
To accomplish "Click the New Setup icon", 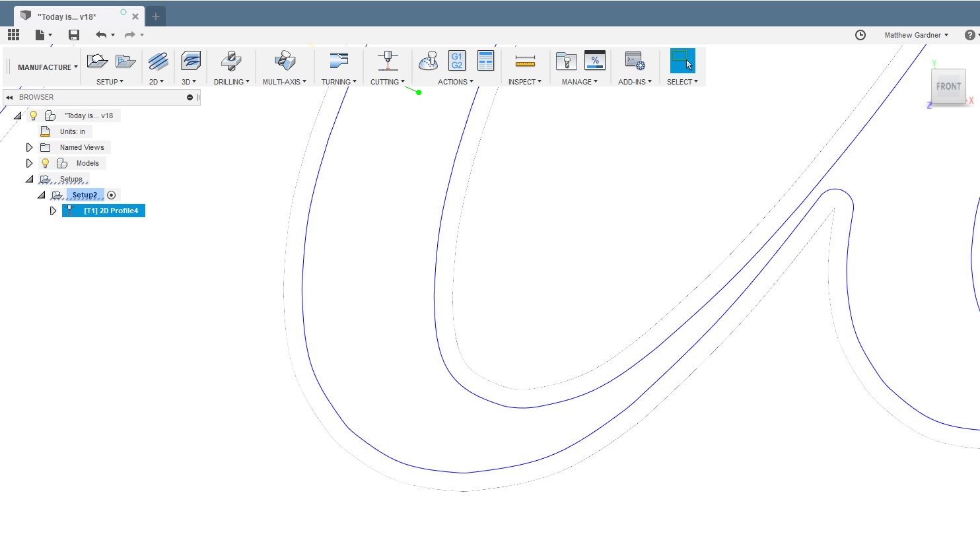I will coord(97,61).
